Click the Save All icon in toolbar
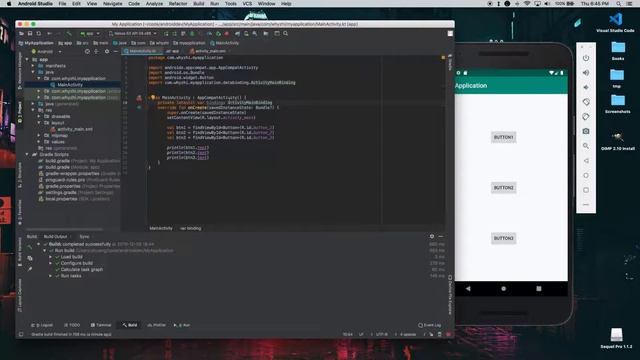This screenshot has height=360, width=640. pyautogui.click(x=30, y=33)
